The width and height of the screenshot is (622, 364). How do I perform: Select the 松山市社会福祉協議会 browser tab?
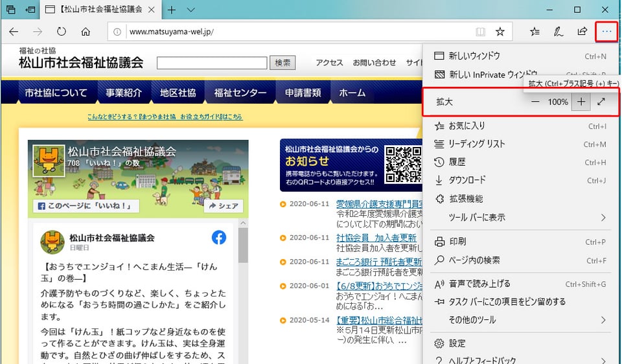click(x=100, y=10)
